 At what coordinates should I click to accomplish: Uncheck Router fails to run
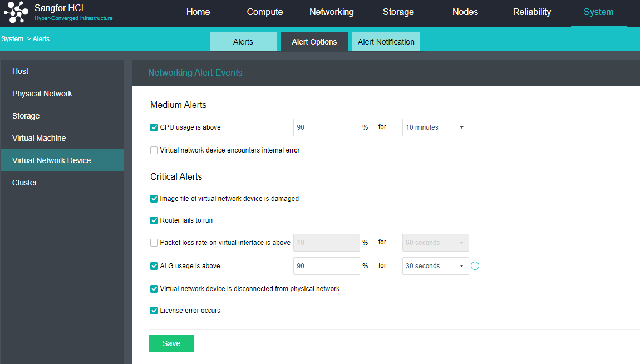coord(154,220)
